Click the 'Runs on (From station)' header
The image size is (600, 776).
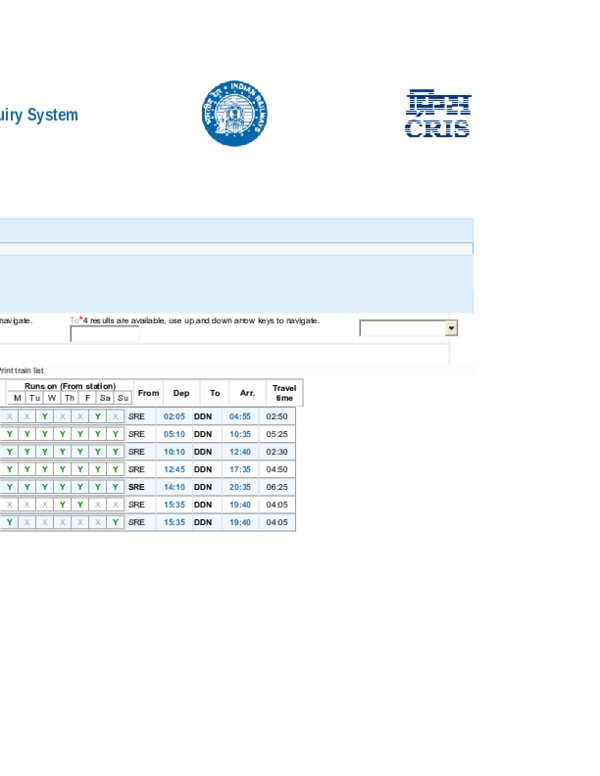[70, 386]
